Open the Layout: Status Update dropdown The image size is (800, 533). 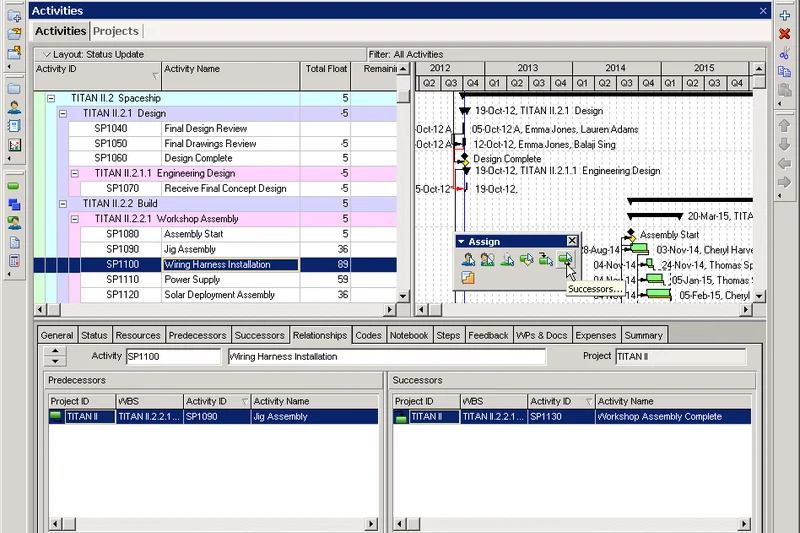(x=47, y=54)
